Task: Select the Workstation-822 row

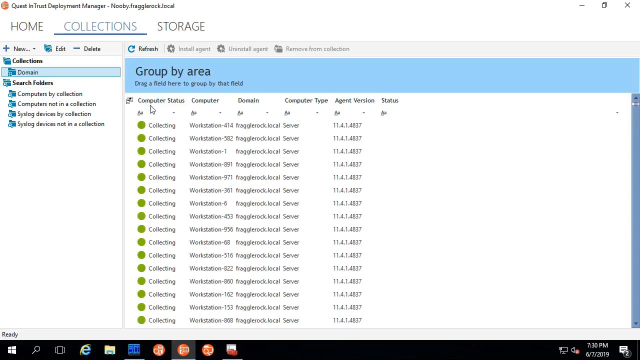Action: click(378, 269)
